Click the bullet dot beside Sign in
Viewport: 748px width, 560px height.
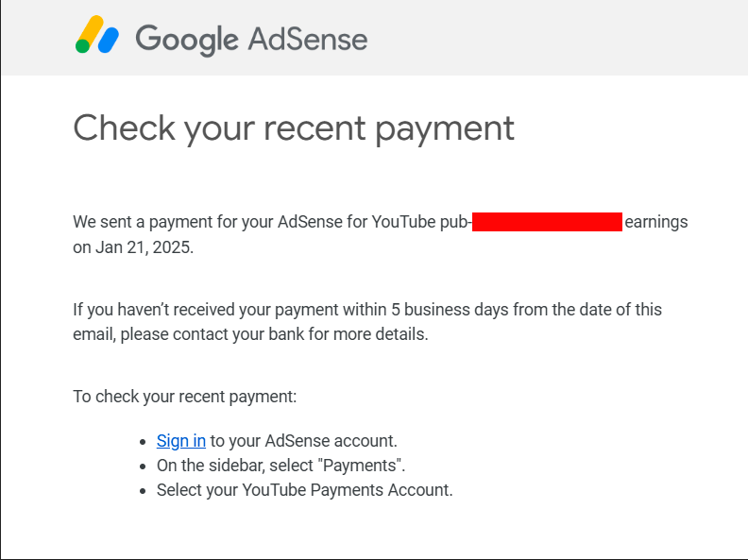click(x=143, y=442)
